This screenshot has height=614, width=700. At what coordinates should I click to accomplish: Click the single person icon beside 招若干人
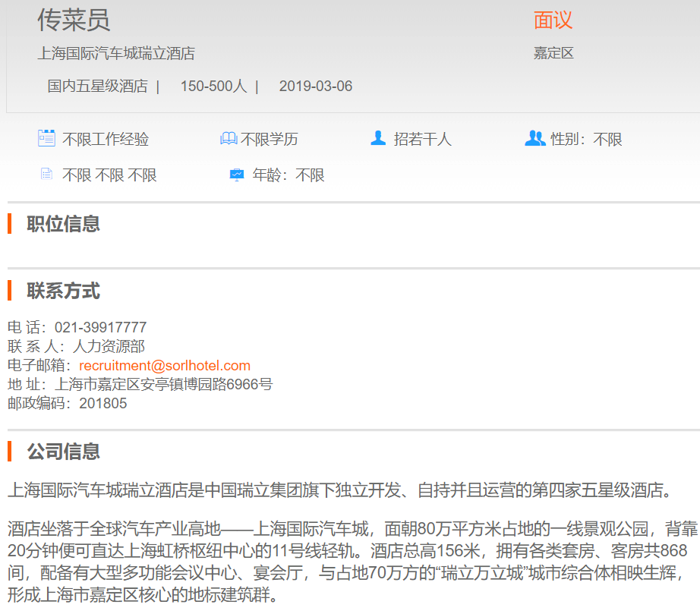click(x=378, y=138)
